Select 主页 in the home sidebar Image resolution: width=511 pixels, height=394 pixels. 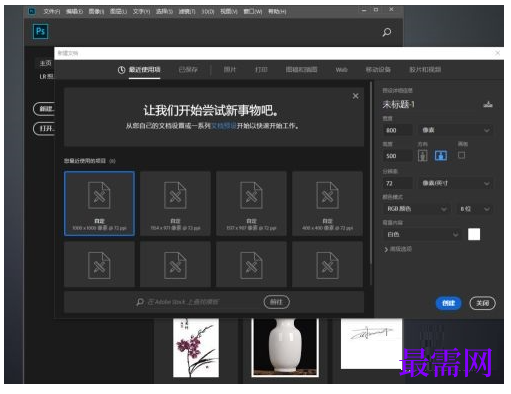[46, 63]
